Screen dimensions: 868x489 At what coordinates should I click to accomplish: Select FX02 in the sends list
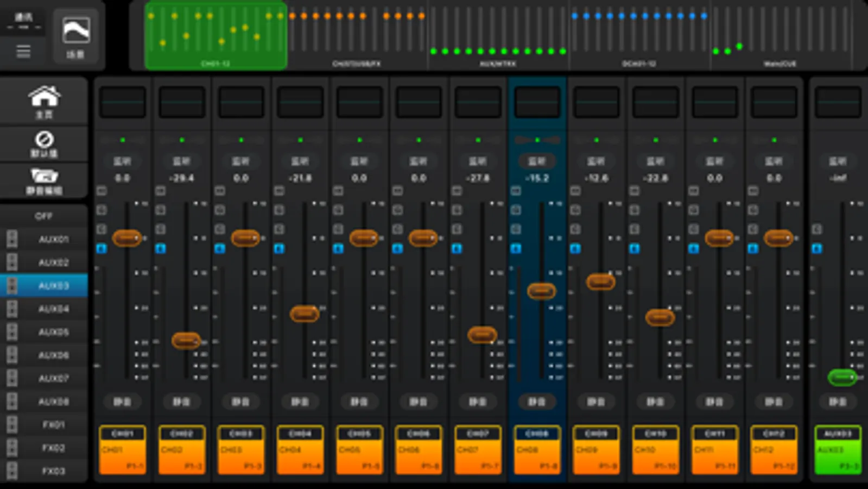point(44,448)
